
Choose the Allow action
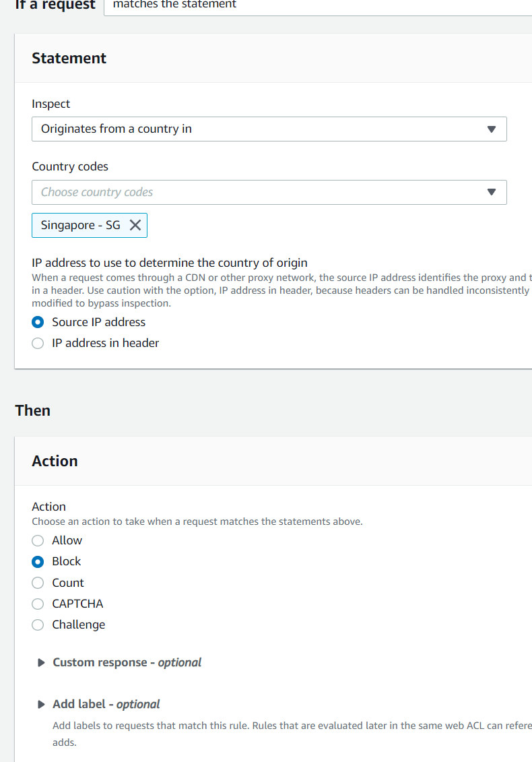(38, 540)
